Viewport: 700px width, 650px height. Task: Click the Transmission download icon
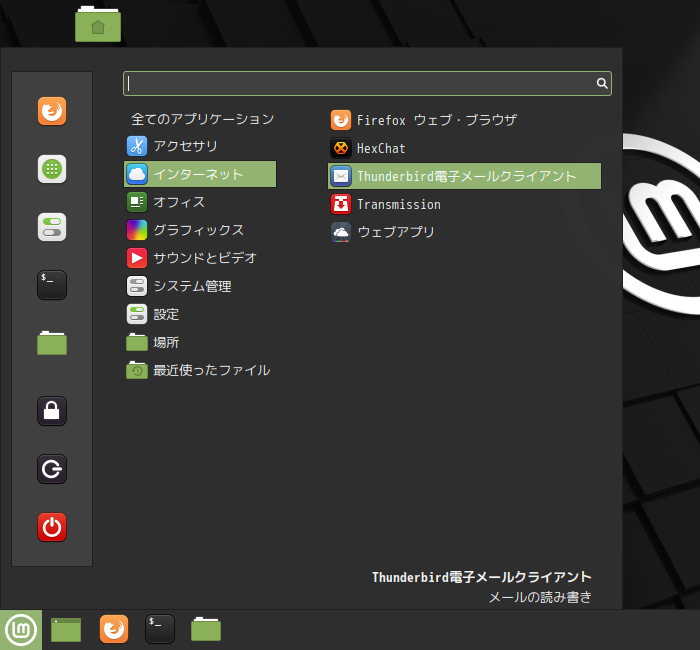[341, 204]
